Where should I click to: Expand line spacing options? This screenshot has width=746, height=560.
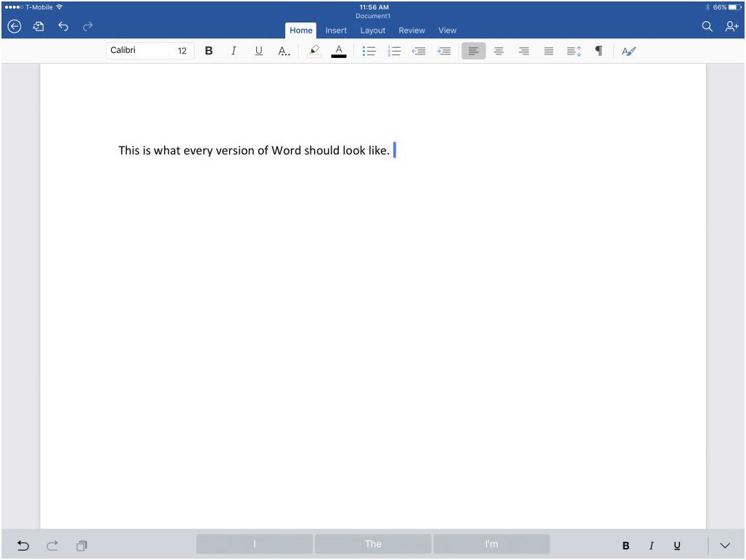[574, 51]
